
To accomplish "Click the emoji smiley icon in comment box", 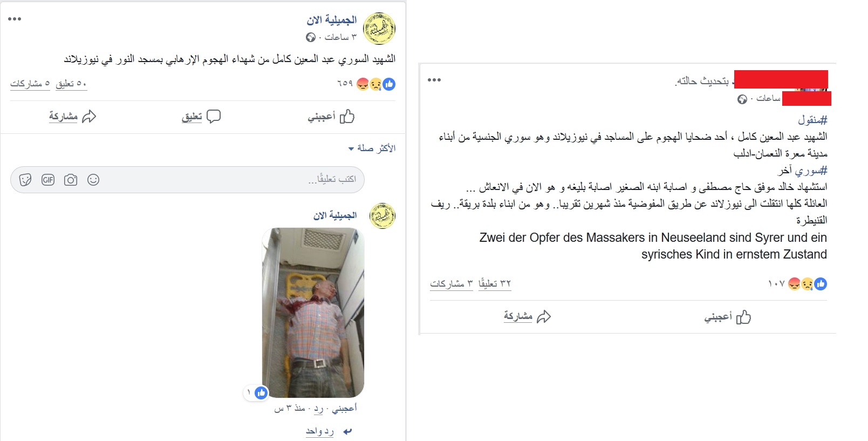I will pos(93,180).
